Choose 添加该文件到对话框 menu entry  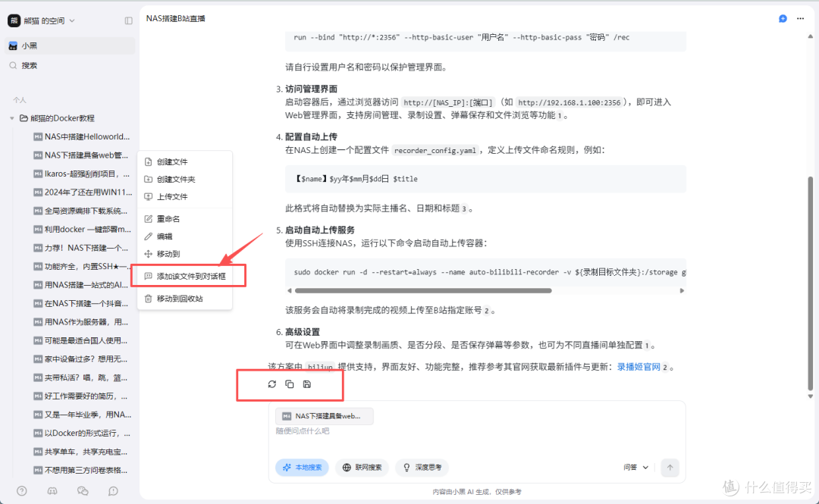coord(185,277)
